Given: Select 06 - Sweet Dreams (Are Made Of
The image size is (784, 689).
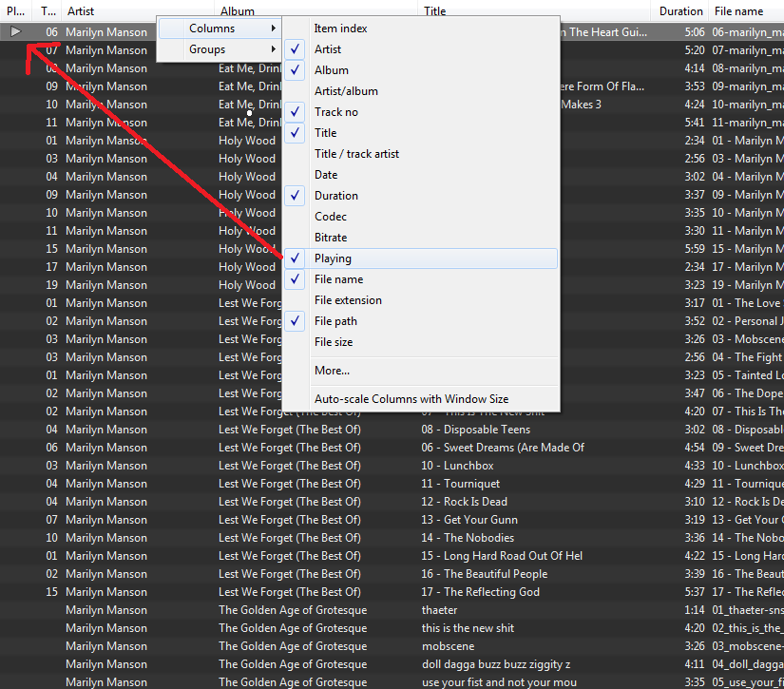Looking at the screenshot, I should tap(503, 448).
